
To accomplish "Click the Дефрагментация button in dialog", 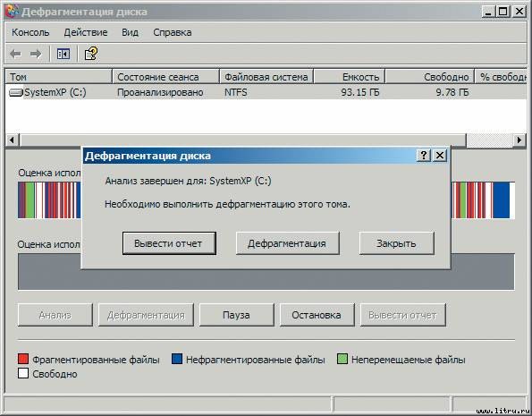I will pyautogui.click(x=287, y=243).
